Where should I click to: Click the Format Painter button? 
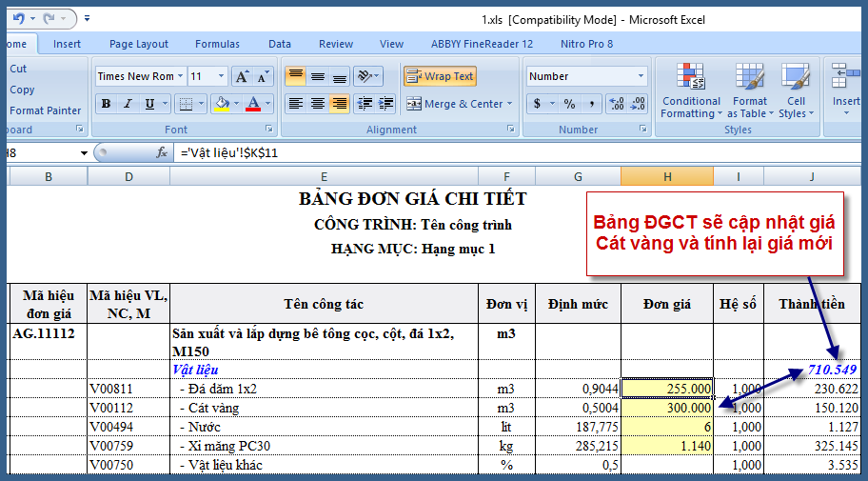[x=45, y=110]
